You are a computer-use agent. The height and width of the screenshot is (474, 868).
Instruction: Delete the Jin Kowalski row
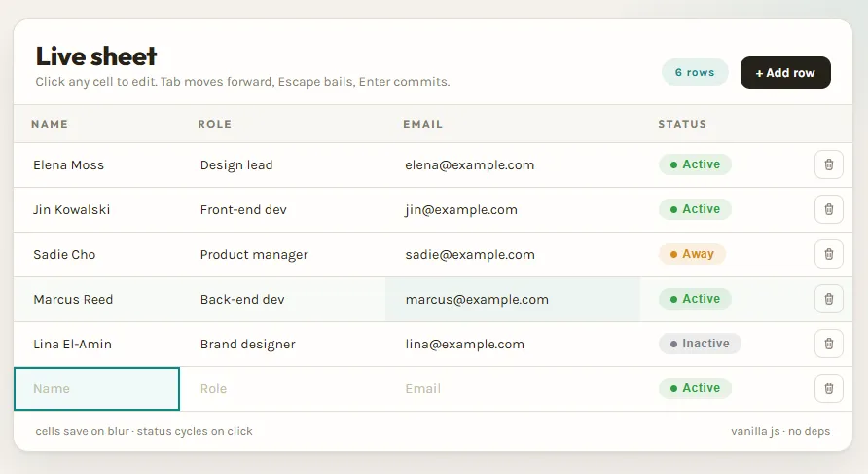click(x=829, y=209)
